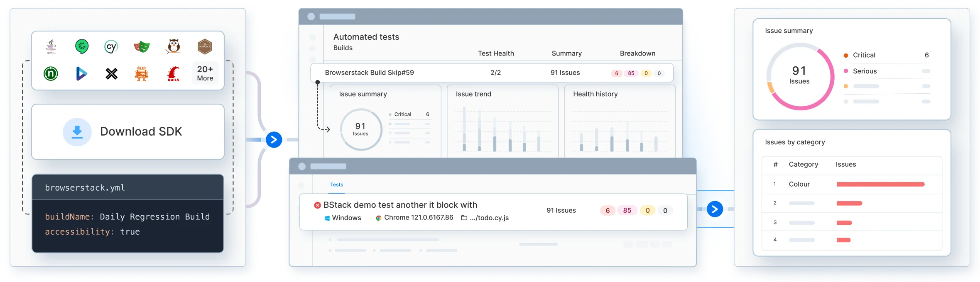Click the pink "85" badge in test row
Viewport: 980px width, 282px height.
point(627,211)
